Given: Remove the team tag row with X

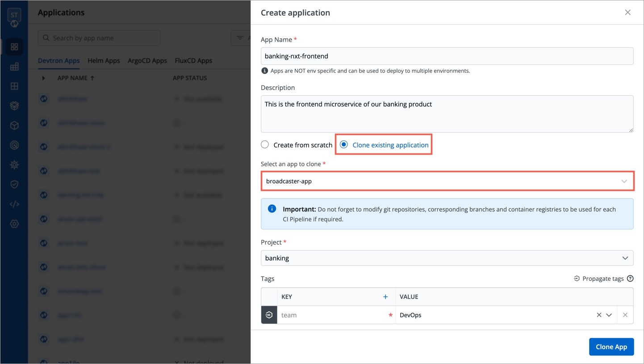Looking at the screenshot, I should [625, 315].
